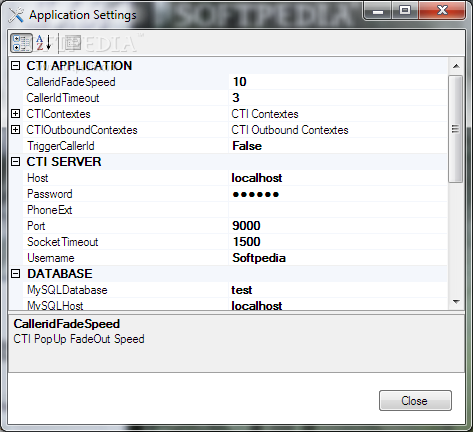Click the scrollbar down arrow
The height and width of the screenshot is (432, 473).
(x=456, y=302)
